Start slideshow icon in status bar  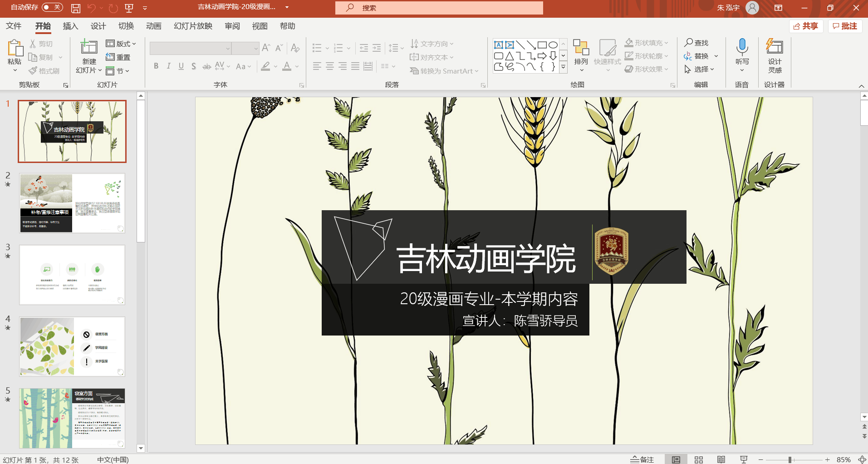click(x=744, y=459)
